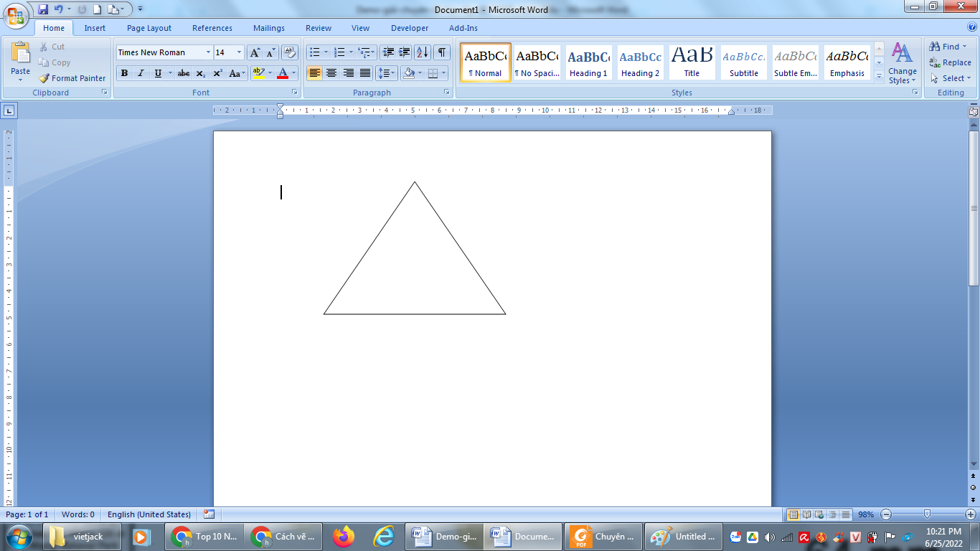Open the Select dropdown in Editing
Screen dimensions: 980x551
(950, 78)
